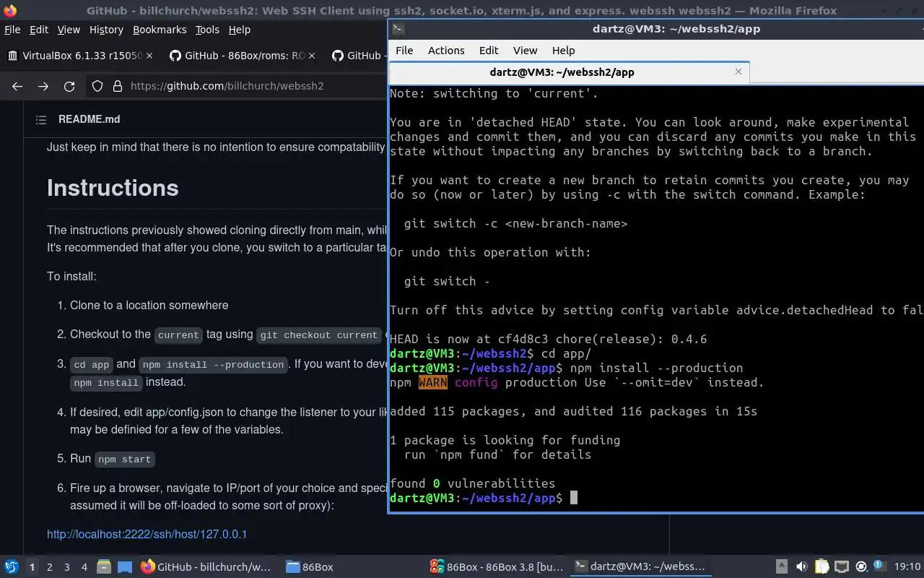Open terminal Help menu
Image resolution: width=924 pixels, height=578 pixels.
563,51
